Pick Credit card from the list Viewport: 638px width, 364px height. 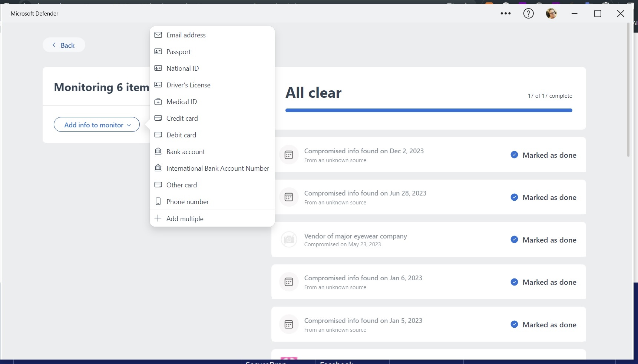(212, 118)
